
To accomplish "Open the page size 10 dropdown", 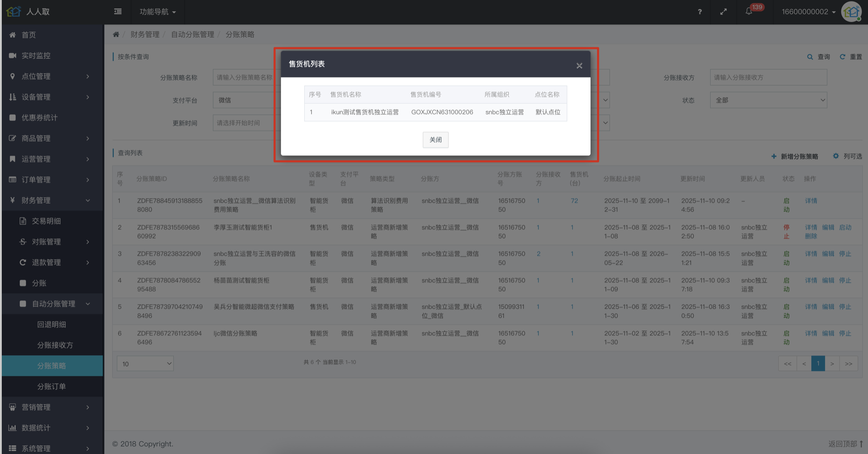I will (145, 364).
